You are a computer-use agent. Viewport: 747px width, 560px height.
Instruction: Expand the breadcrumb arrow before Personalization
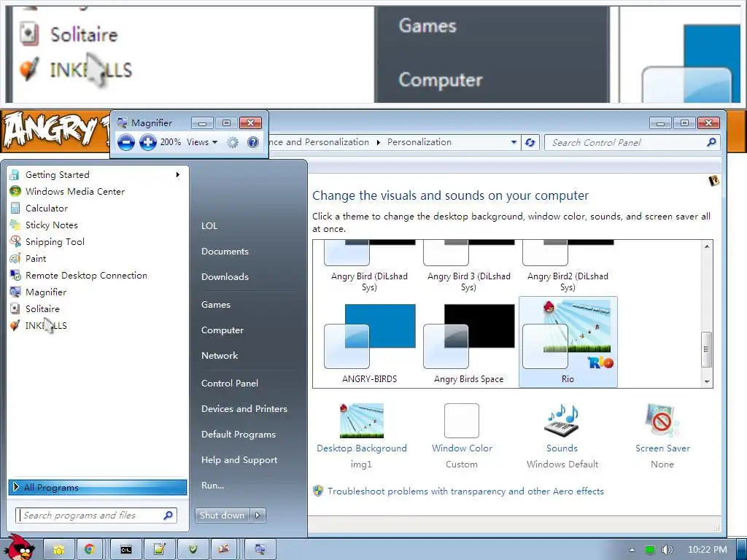pos(379,142)
